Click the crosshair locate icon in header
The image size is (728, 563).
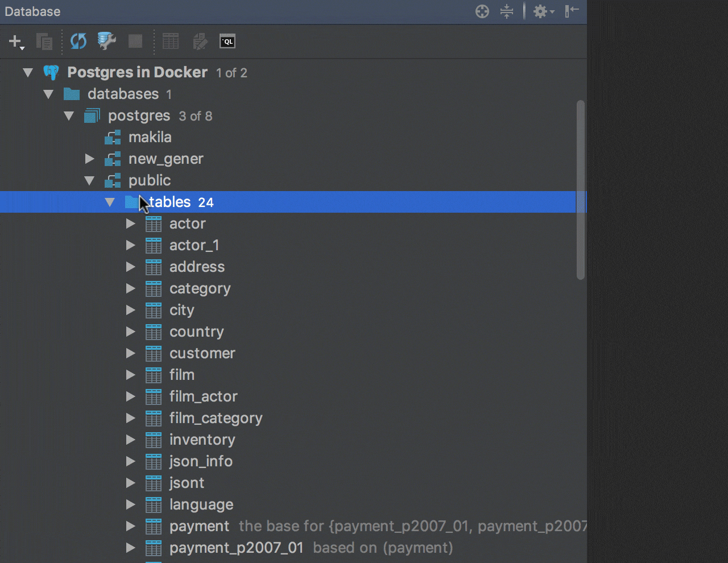coord(482,11)
